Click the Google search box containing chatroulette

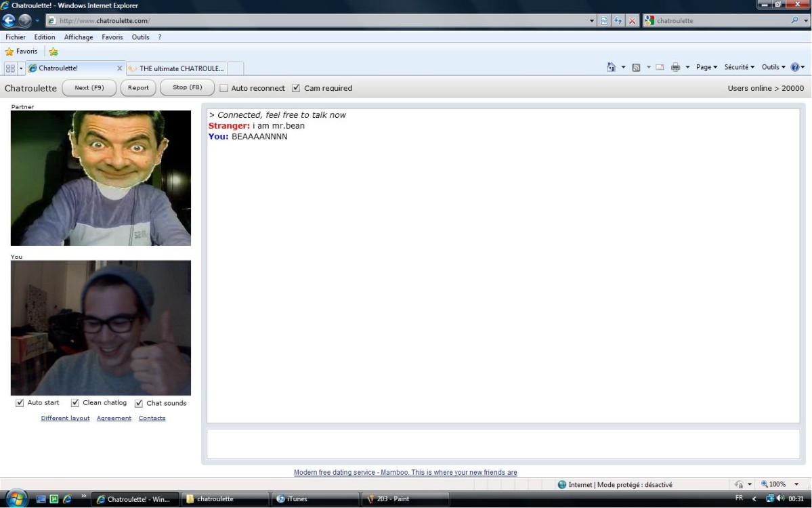tap(722, 21)
